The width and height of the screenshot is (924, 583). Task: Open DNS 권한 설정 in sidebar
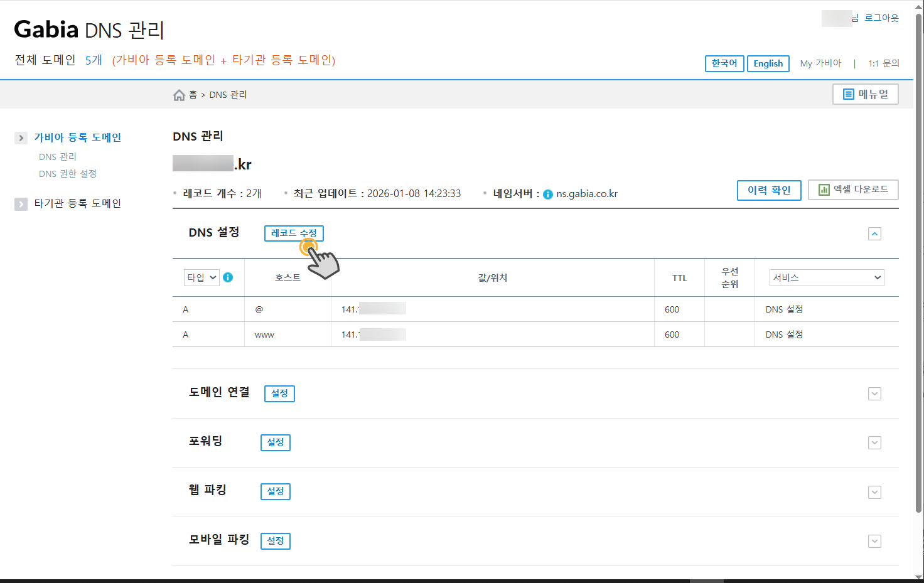click(x=68, y=174)
